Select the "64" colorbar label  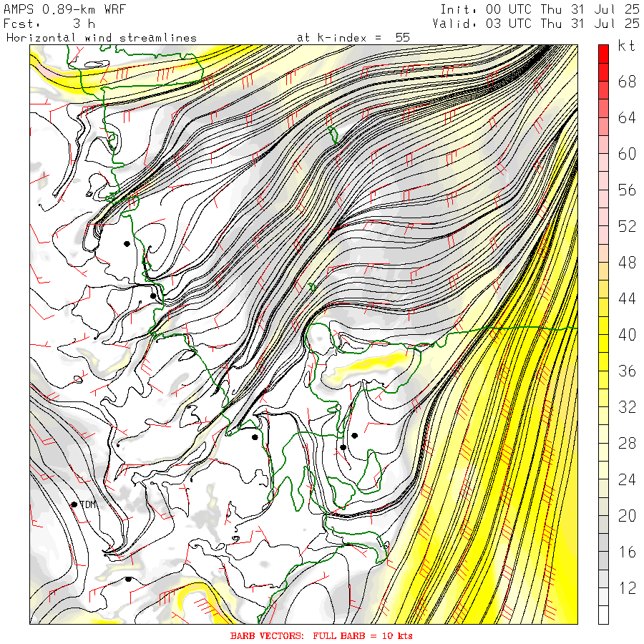pyautogui.click(x=627, y=118)
